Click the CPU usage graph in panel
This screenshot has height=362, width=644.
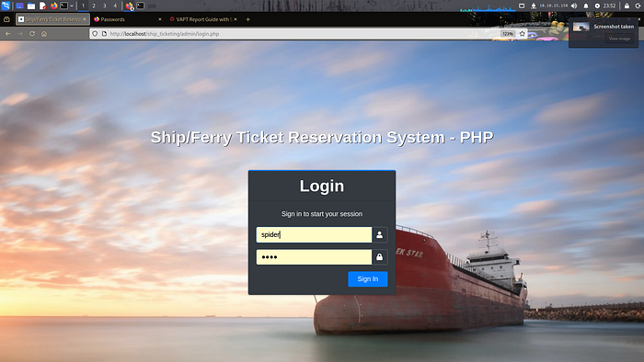pyautogui.click(x=487, y=7)
